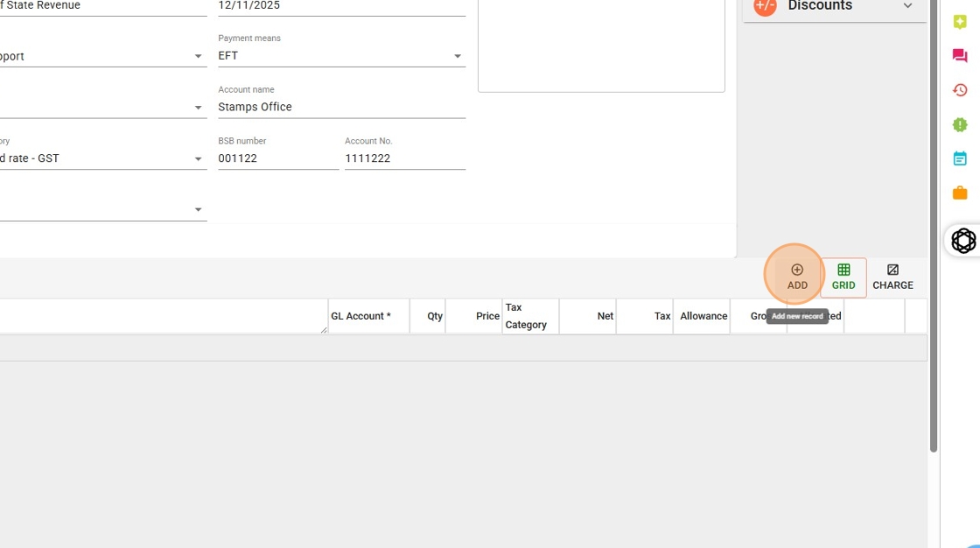Open the red history clock icon

click(960, 90)
